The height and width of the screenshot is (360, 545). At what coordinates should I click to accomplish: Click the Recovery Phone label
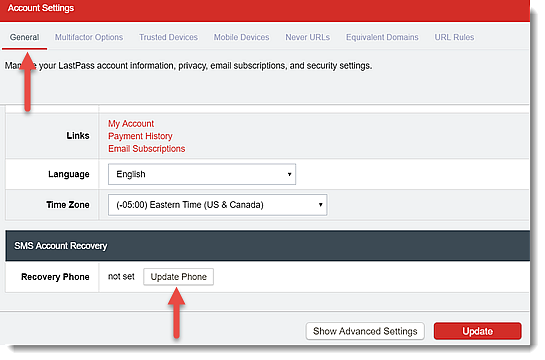click(55, 277)
